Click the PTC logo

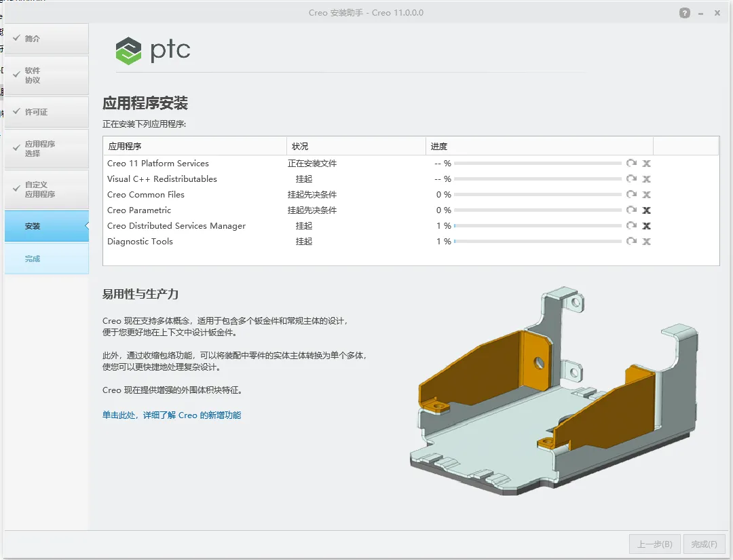coord(153,50)
